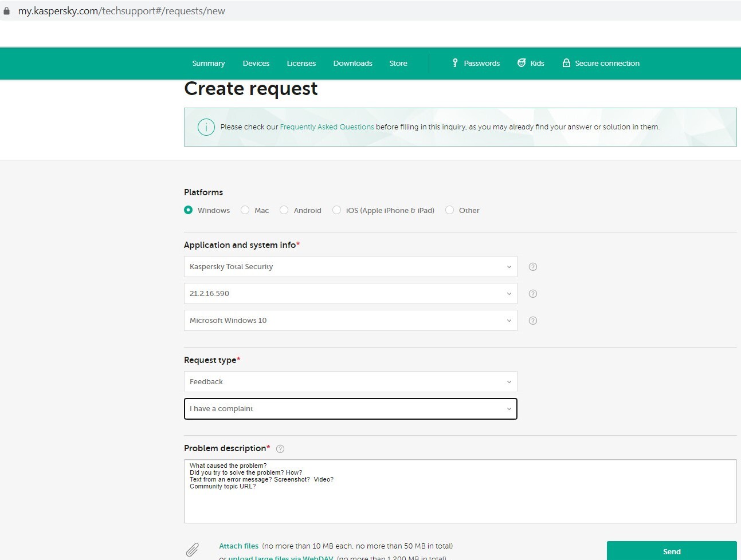This screenshot has width=741, height=560.
Task: Click the Attach files link
Action: tap(239, 546)
